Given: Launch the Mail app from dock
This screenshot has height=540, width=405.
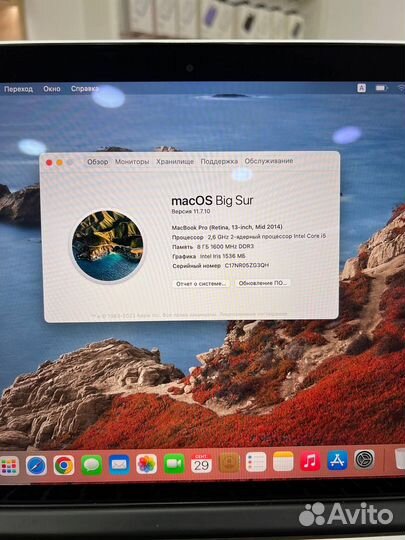Looking at the screenshot, I should pyautogui.click(x=119, y=465).
